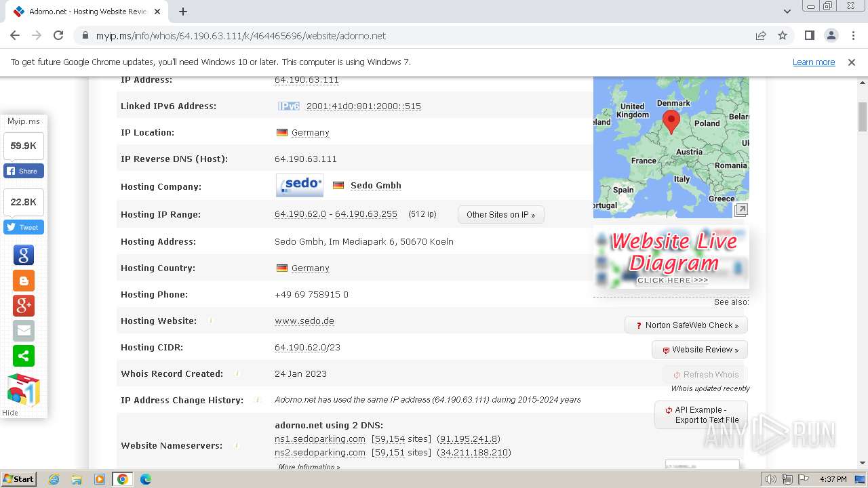This screenshot has width=868, height=488.
Task: Click the page vertical scrollbar thumb
Action: [863, 117]
